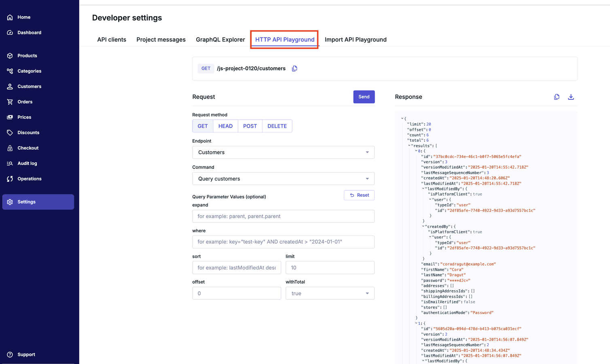610x364 pixels.
Task: Open the Support panel
Action: [26, 354]
